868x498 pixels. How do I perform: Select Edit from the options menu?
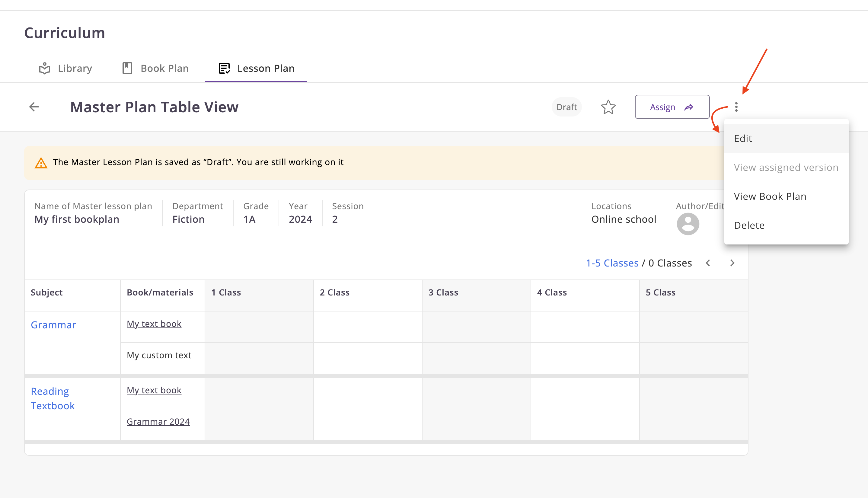pos(743,138)
